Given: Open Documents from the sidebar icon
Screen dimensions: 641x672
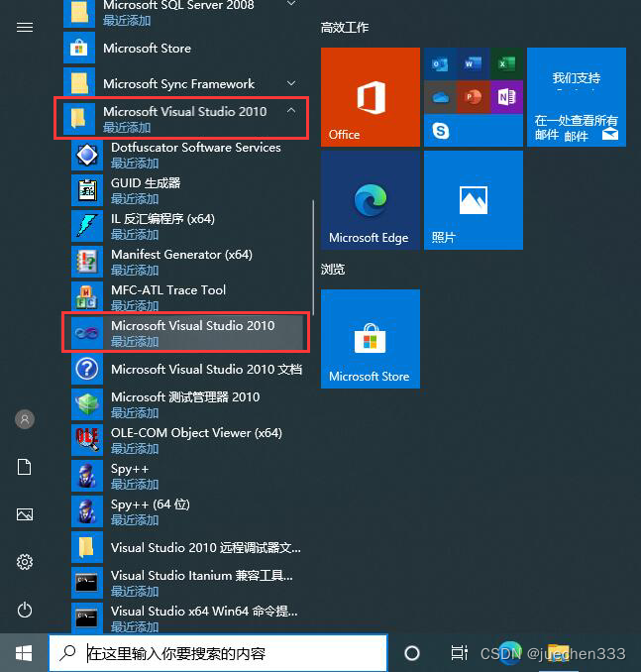Looking at the screenshot, I should 25,467.
